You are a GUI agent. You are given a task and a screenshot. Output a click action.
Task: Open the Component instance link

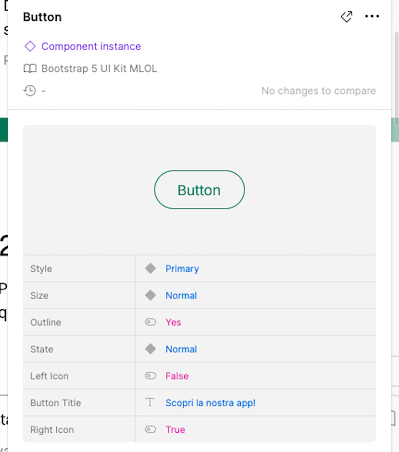(91, 46)
